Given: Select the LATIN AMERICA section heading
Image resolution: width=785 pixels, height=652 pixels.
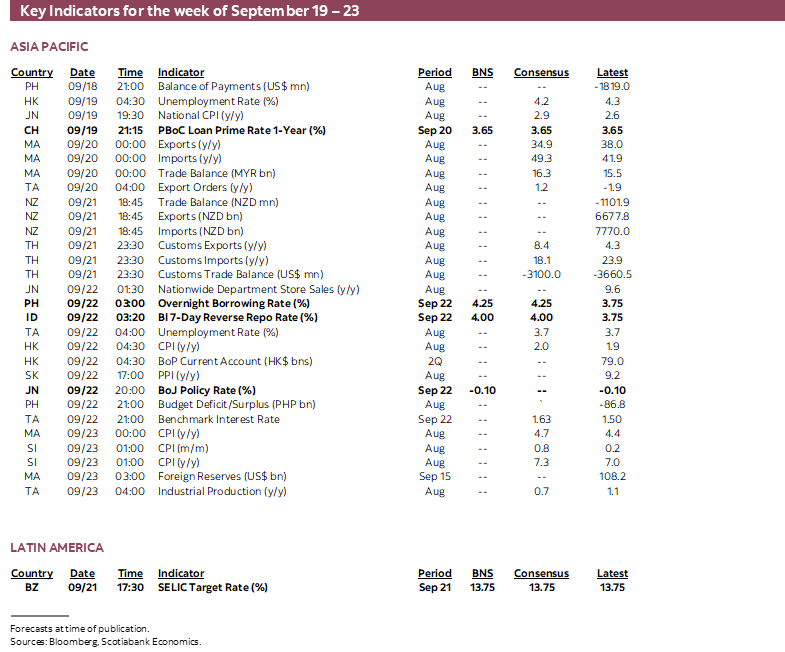Looking at the screenshot, I should click(57, 548).
